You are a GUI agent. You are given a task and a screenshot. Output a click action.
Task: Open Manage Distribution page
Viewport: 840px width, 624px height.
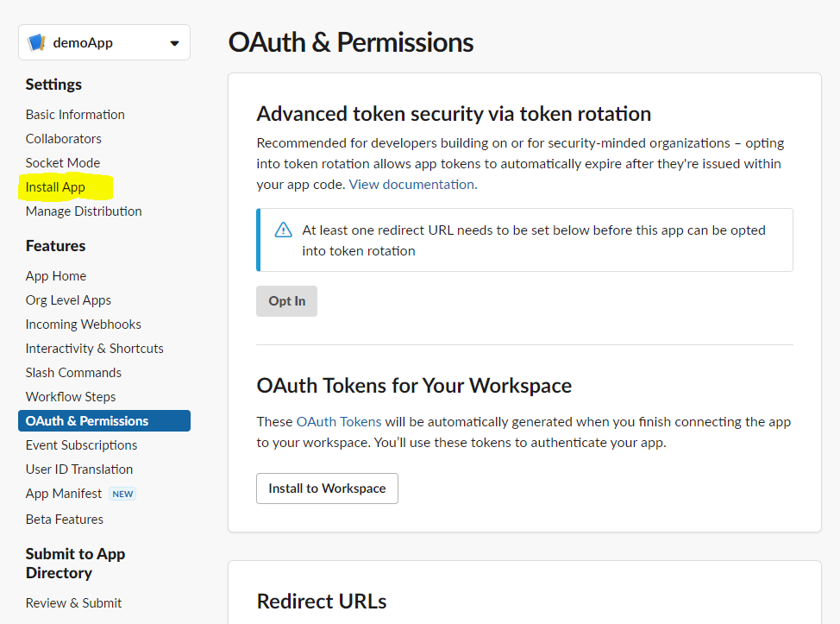[x=84, y=211]
